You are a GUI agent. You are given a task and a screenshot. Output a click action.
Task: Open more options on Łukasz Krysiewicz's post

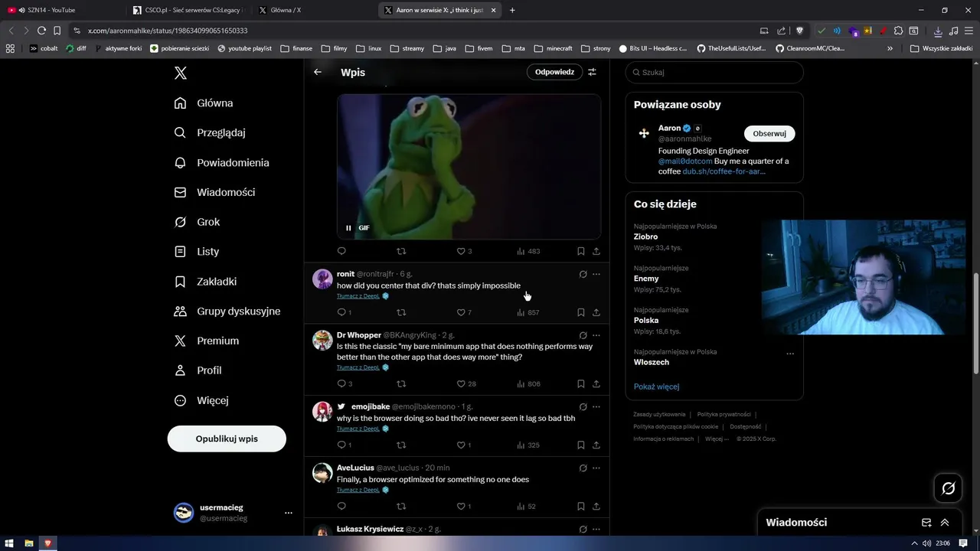tap(596, 529)
